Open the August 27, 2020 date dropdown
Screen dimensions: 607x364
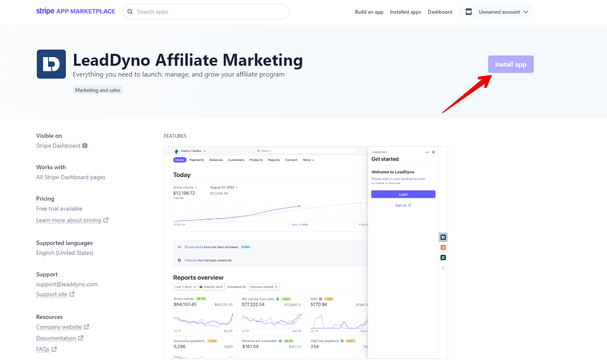[224, 187]
